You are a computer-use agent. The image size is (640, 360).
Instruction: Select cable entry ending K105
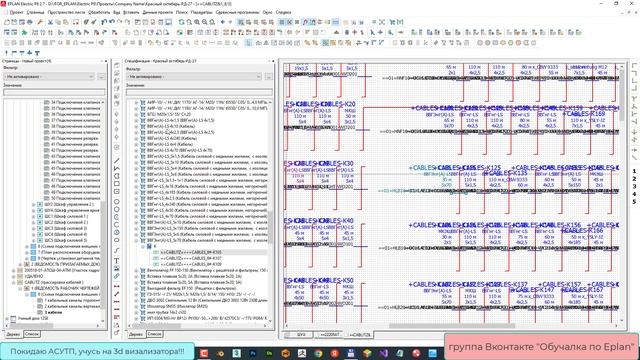point(191,252)
